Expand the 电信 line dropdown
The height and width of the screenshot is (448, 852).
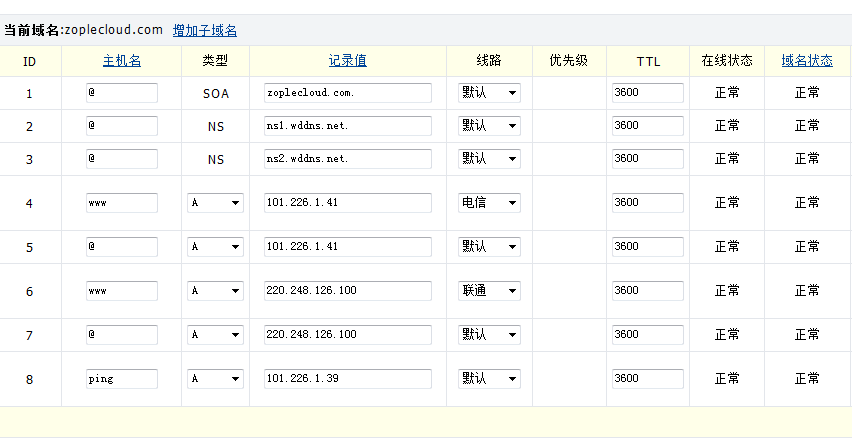pyautogui.click(x=489, y=203)
